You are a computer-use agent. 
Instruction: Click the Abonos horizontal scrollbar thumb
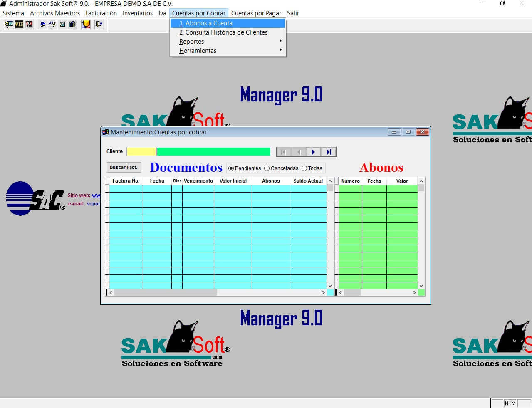(352, 293)
